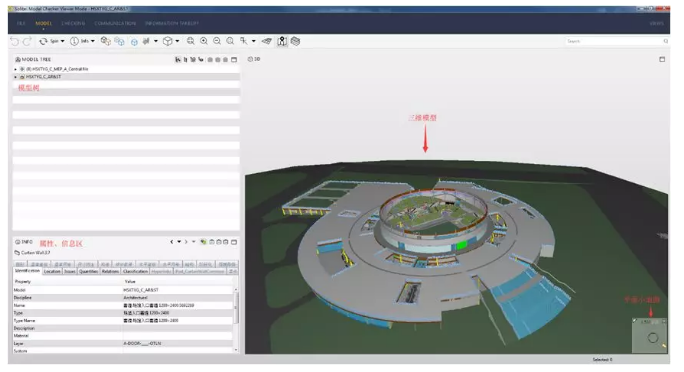The width and height of the screenshot is (684, 372).
Task: Click the grey components toolbar icon
Action: (x=146, y=41)
